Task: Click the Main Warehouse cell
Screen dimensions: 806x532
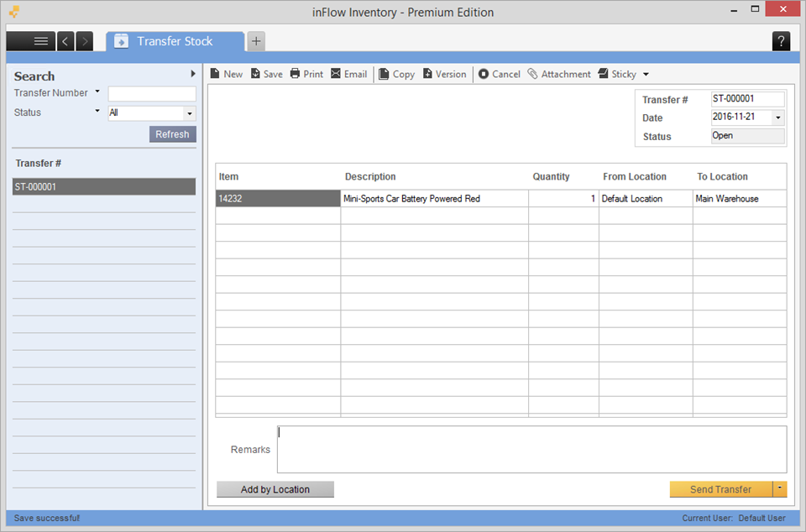Action: tap(740, 199)
